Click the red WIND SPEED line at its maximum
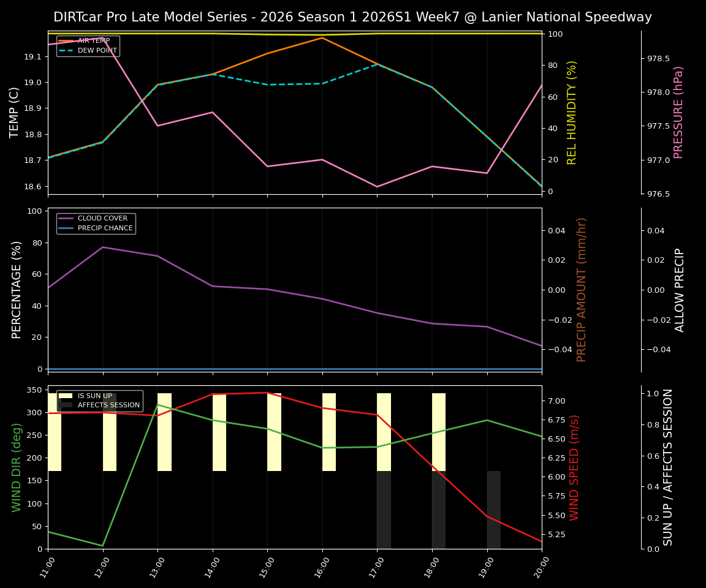The image size is (706, 588). click(x=266, y=393)
